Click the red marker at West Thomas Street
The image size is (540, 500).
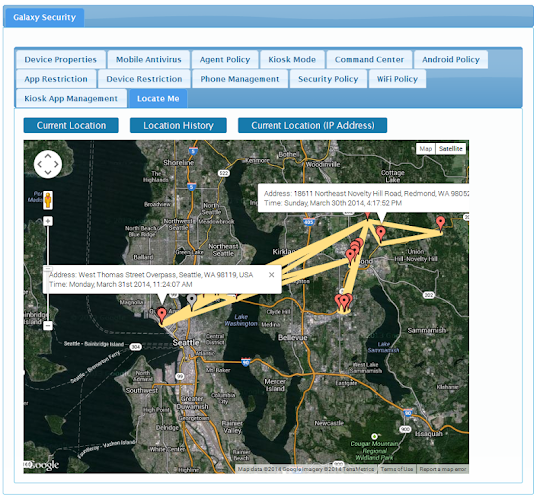[x=162, y=315]
